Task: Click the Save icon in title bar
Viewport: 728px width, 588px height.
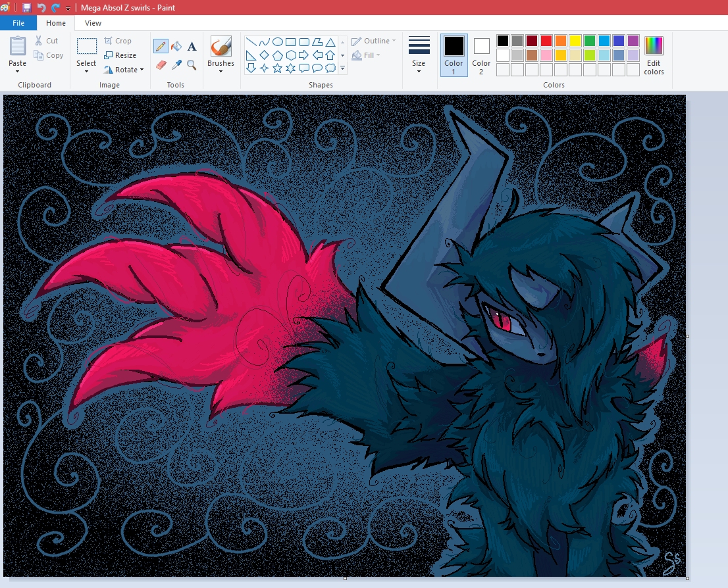Action: tap(26, 8)
